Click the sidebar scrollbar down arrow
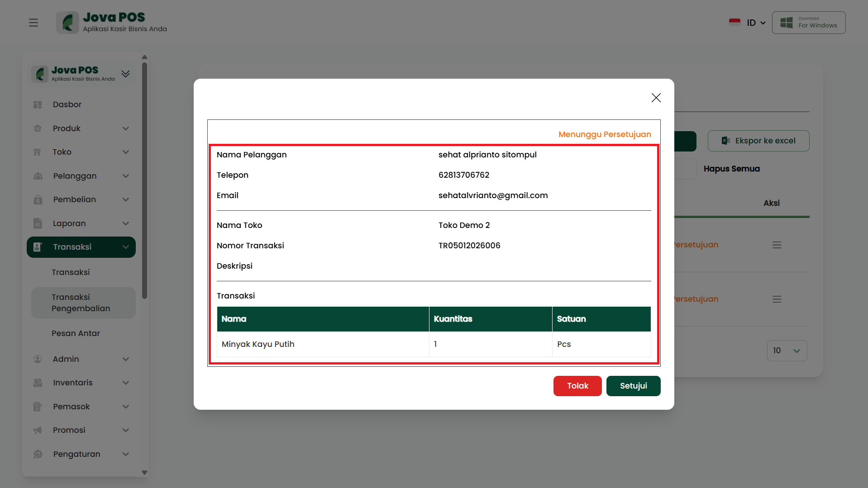Image resolution: width=868 pixels, height=488 pixels. coord(144,473)
